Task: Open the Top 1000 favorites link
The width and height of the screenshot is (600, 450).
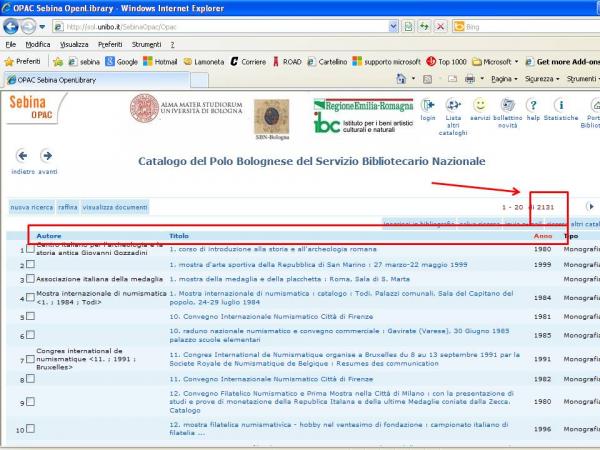Action: (446, 62)
